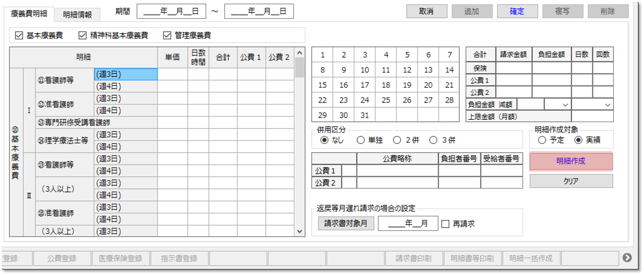This screenshot has height=275, width=644.
Task: Select the 単独 radio button
Action: coord(360,140)
